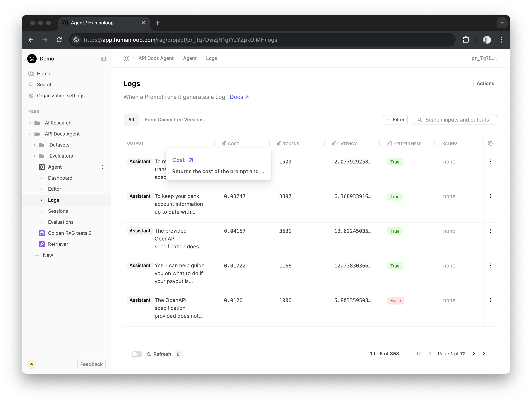Open the browser profile avatar
532x403 pixels.
487,40
